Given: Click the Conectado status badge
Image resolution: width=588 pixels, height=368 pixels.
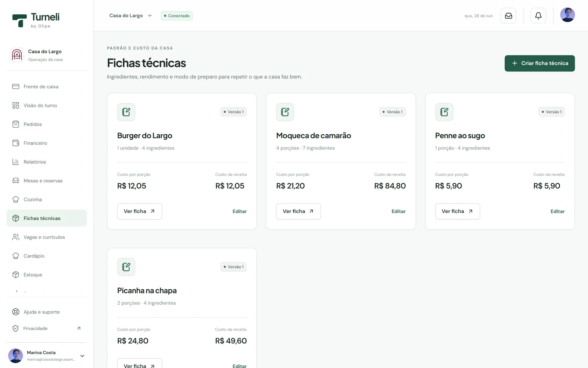Looking at the screenshot, I should point(177,16).
